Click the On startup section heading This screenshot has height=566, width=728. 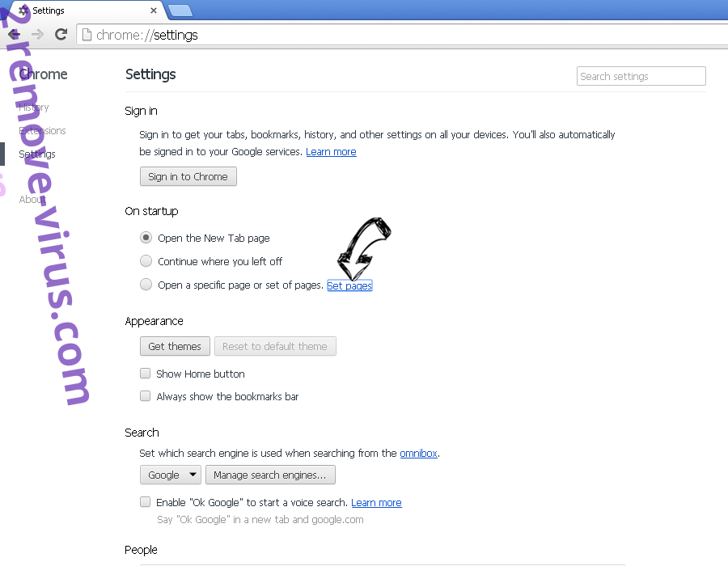tap(151, 211)
